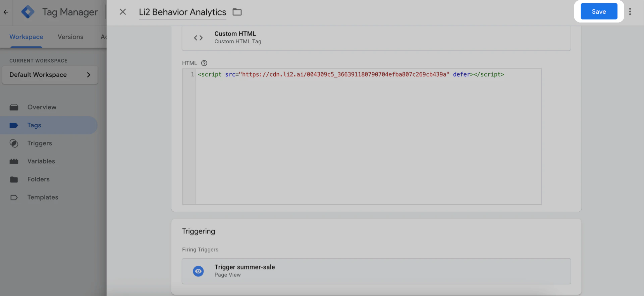The image size is (644, 296).
Task: Close the tag editor with the X
Action: (x=123, y=12)
